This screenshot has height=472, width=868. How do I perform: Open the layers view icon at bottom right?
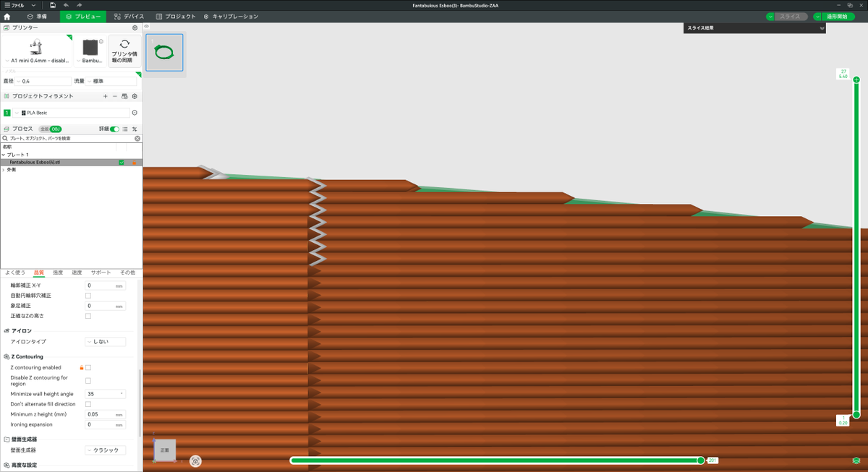[856, 460]
